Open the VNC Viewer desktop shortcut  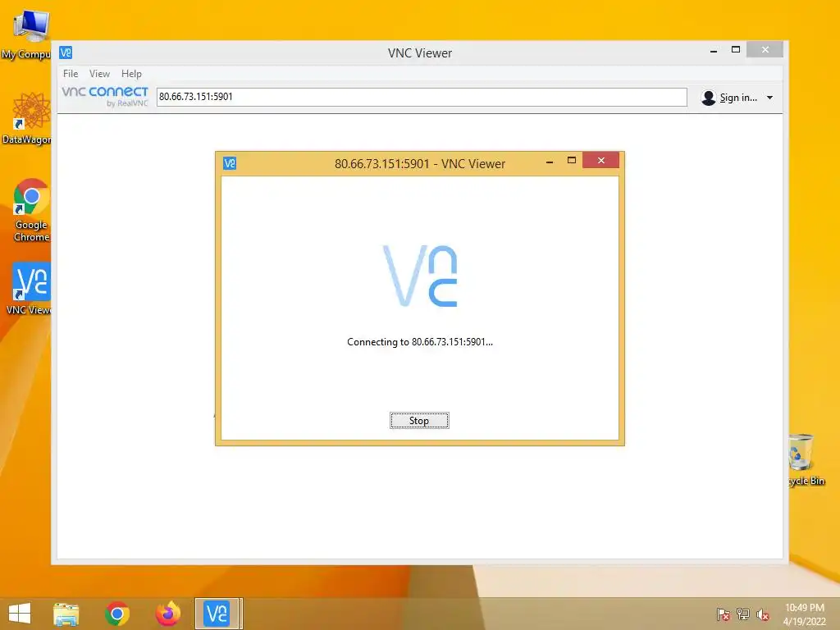(x=30, y=288)
